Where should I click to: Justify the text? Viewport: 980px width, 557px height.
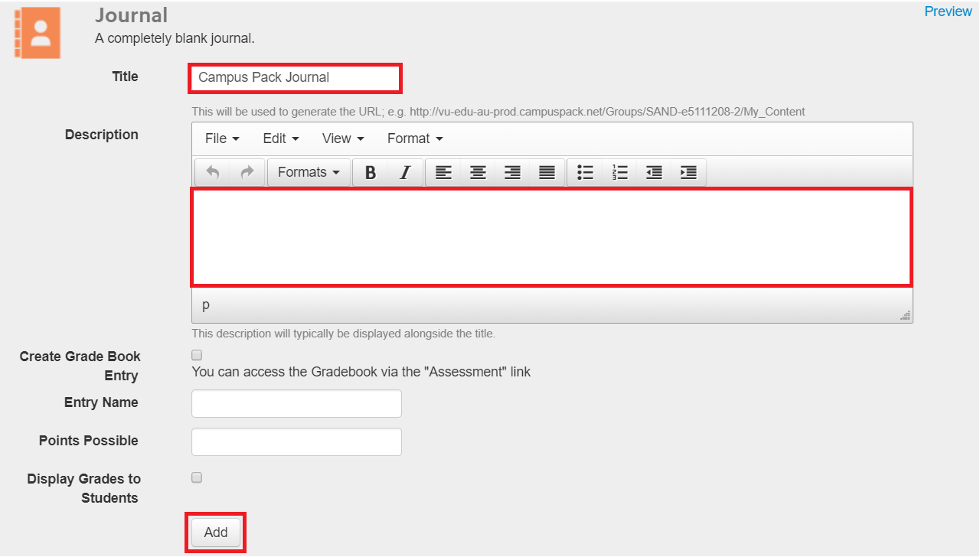547,172
